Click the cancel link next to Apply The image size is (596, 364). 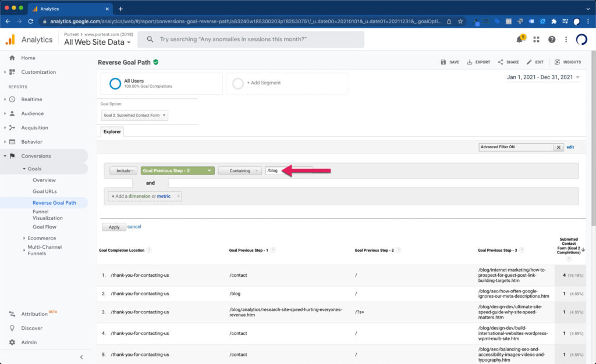coord(134,227)
